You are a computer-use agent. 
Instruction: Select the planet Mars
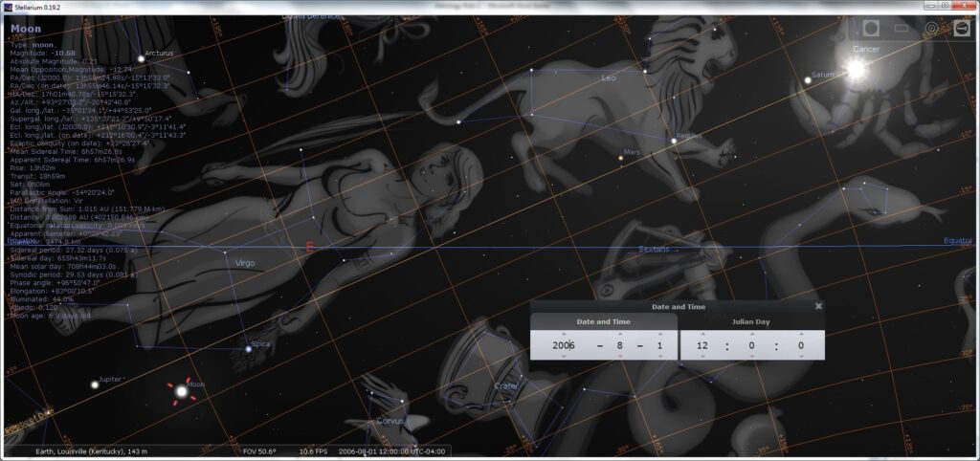pos(620,158)
